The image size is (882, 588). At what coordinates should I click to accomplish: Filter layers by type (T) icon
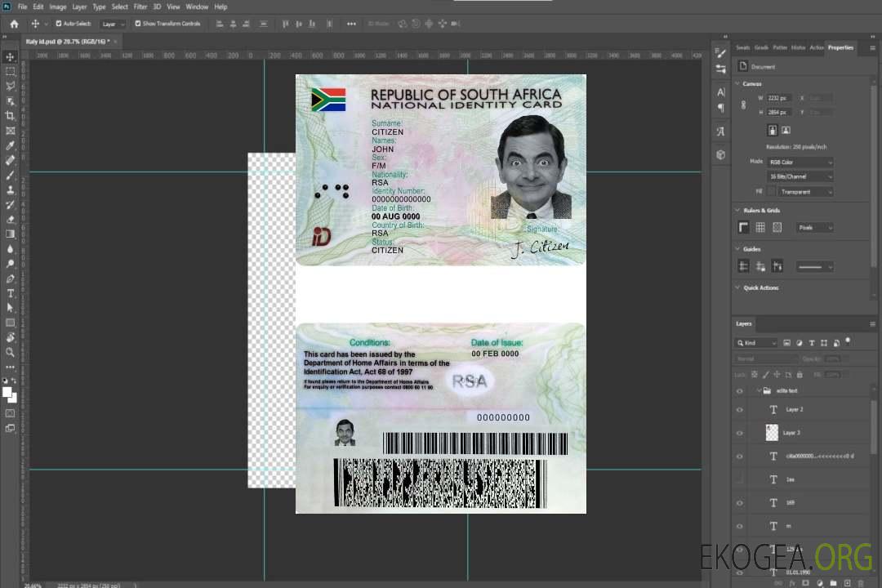coord(812,343)
